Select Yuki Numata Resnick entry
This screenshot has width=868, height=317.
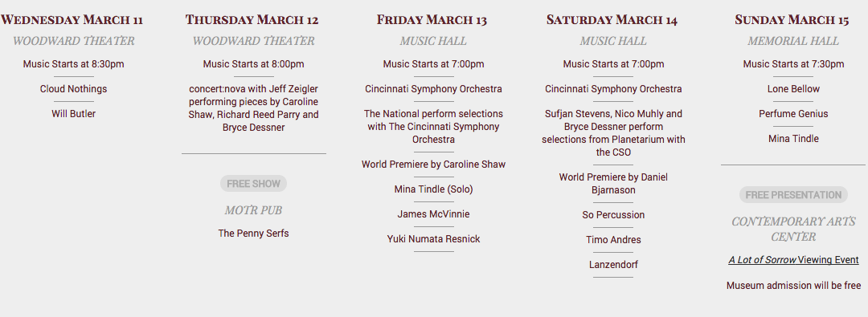(433, 239)
